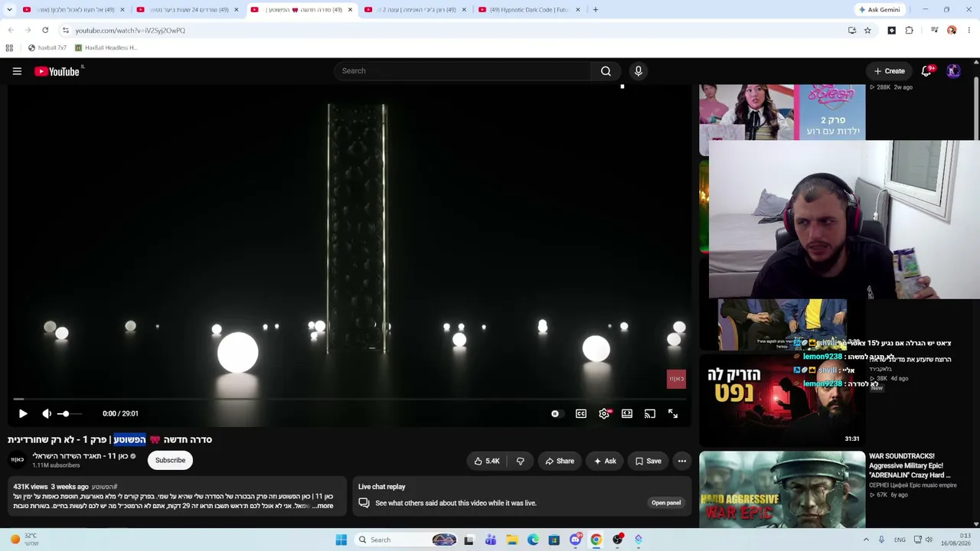Screen dimensions: 980x551
Task: Show hidden system tray icons
Action: tap(866, 540)
